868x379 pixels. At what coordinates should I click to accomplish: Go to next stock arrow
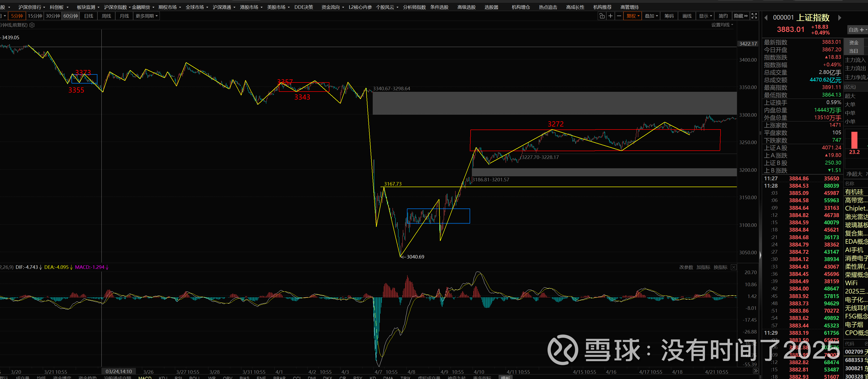839,18
